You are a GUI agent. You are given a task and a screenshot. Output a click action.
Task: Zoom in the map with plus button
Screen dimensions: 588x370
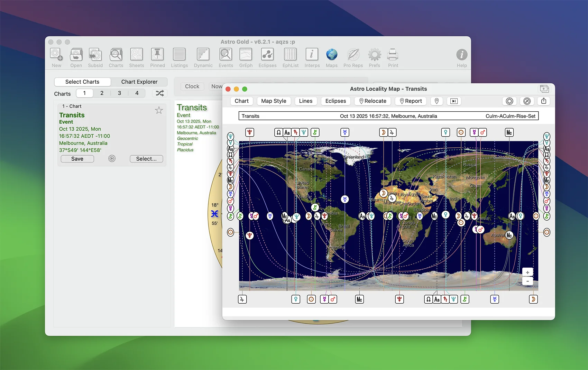tap(527, 272)
